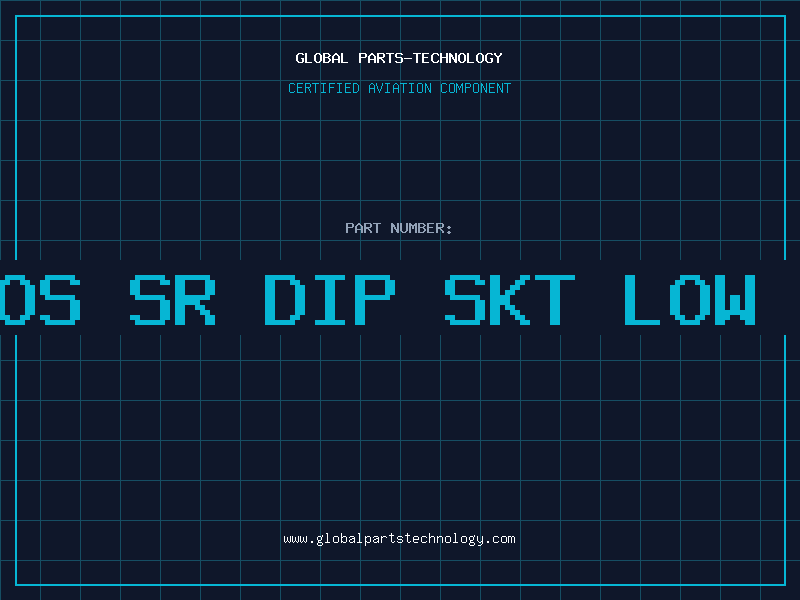The width and height of the screenshot is (800, 600).
Task: Select the word SKT in part number
Action: click(510, 299)
